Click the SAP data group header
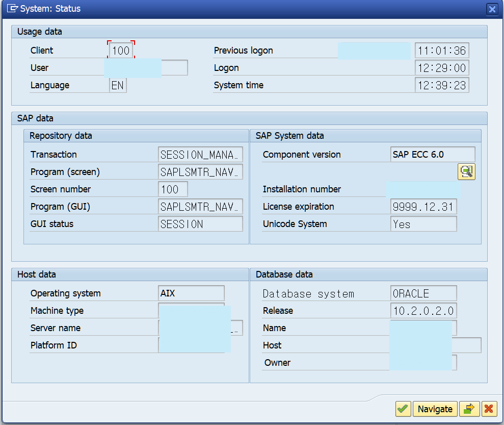The image size is (504, 425). [249, 118]
